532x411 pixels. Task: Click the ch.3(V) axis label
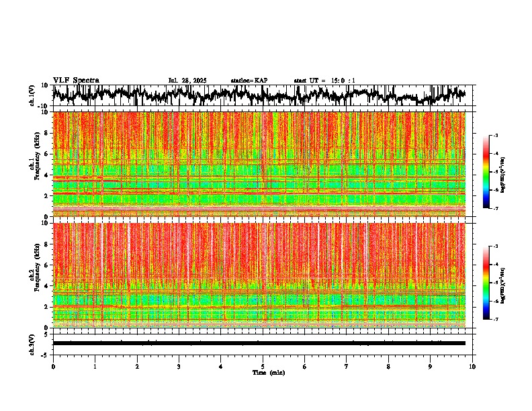(x=32, y=345)
